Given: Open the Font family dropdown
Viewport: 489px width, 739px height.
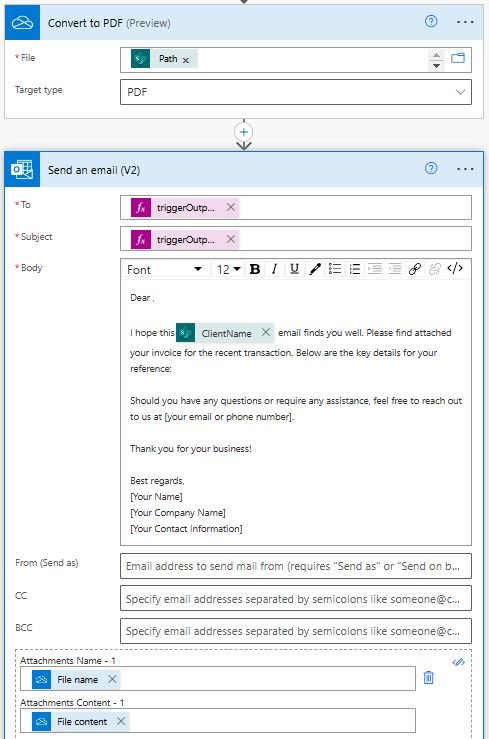Looking at the screenshot, I should [164, 269].
